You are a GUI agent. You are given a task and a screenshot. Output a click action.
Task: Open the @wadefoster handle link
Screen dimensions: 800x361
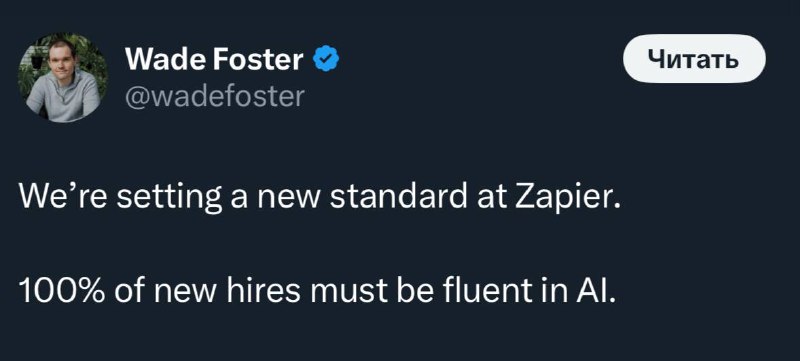(x=215, y=96)
